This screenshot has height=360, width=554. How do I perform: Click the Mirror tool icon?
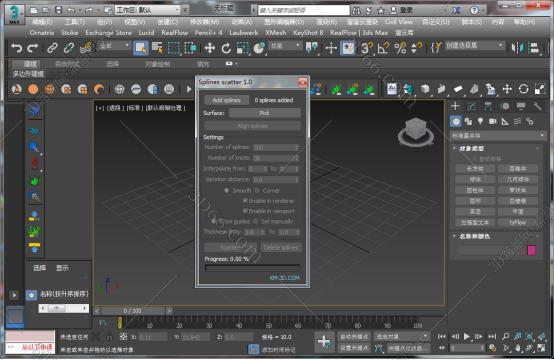tap(518, 48)
